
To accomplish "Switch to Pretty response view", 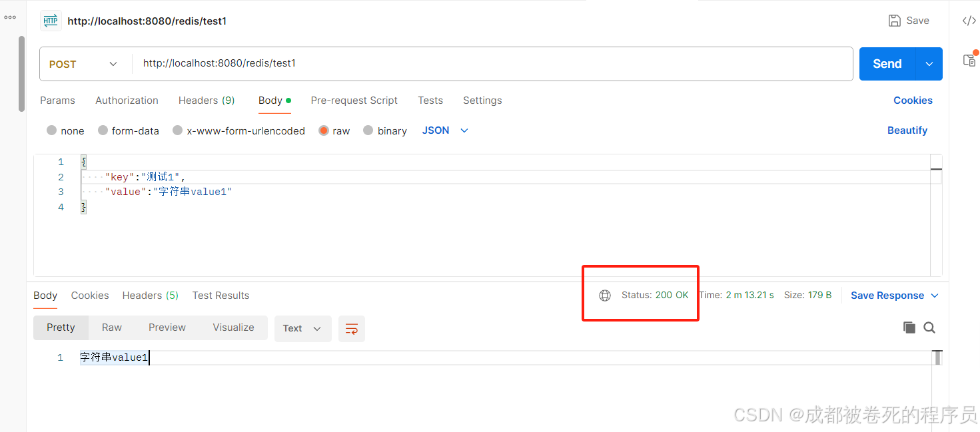I will click(x=61, y=327).
